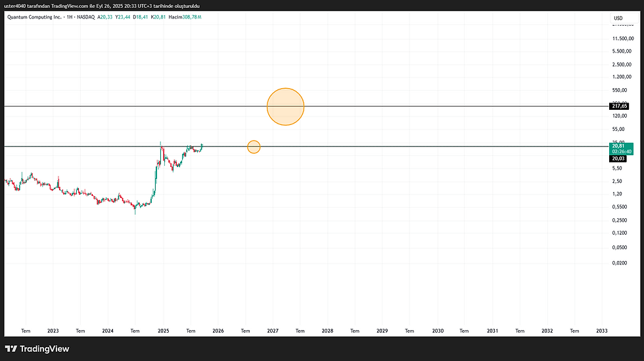Image resolution: width=644 pixels, height=361 pixels.
Task: Click the 1.200,00 price axis label
Action: [x=622, y=77]
